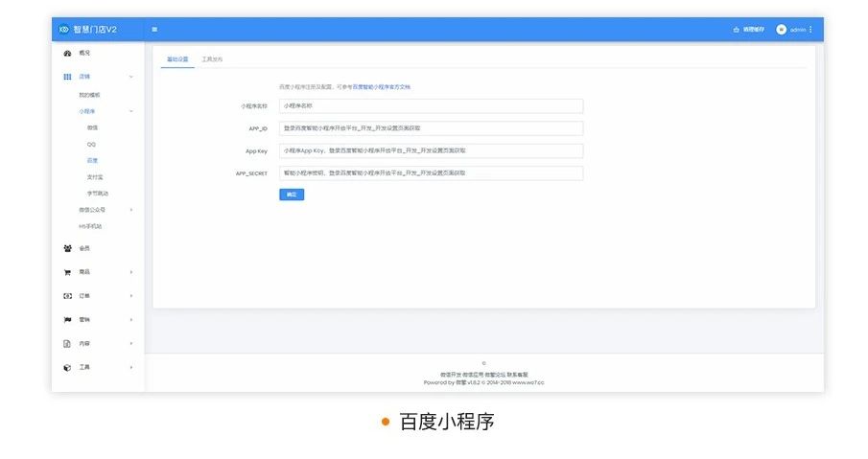Toggle sidebar with hamburger menu icon
This screenshot has width=868, height=459.
coord(154,30)
